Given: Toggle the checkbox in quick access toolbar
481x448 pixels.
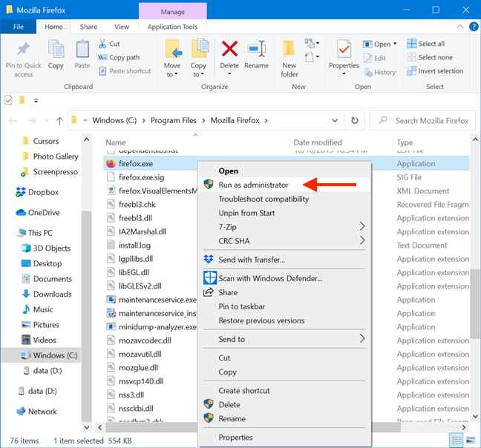Looking at the screenshot, I should (x=9, y=99).
